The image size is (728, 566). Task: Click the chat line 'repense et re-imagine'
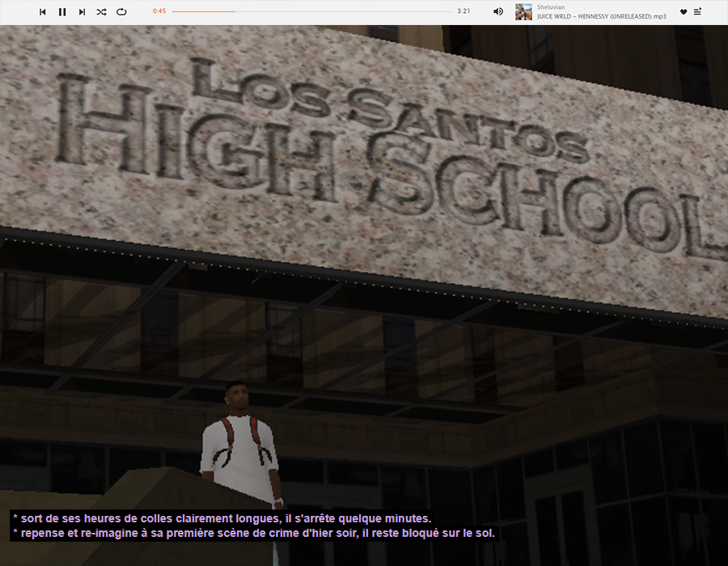pyautogui.click(x=254, y=533)
